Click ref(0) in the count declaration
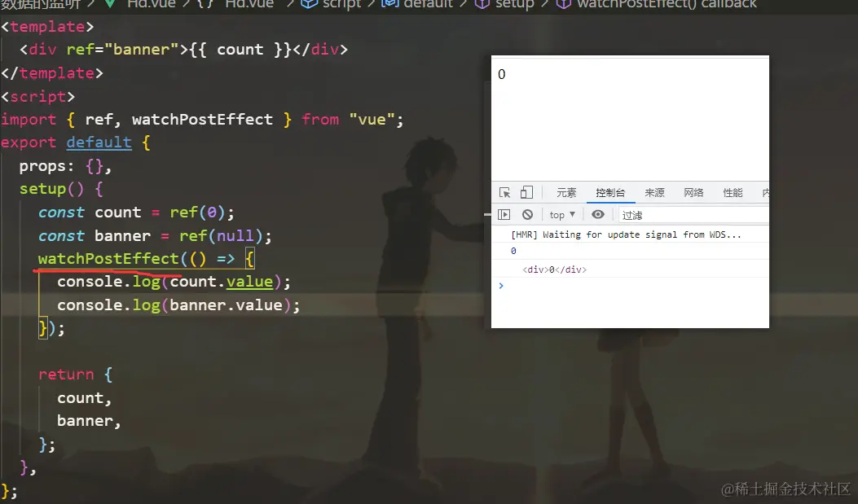Viewport: 858px width, 504px height. click(x=197, y=213)
